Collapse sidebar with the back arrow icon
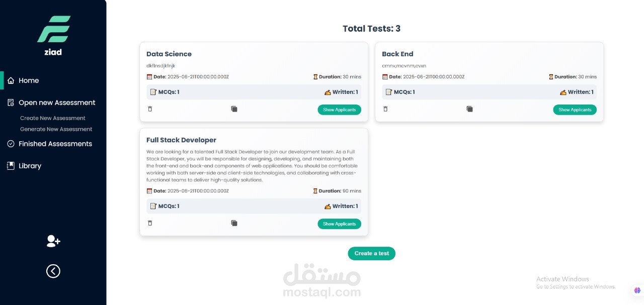 [53, 271]
